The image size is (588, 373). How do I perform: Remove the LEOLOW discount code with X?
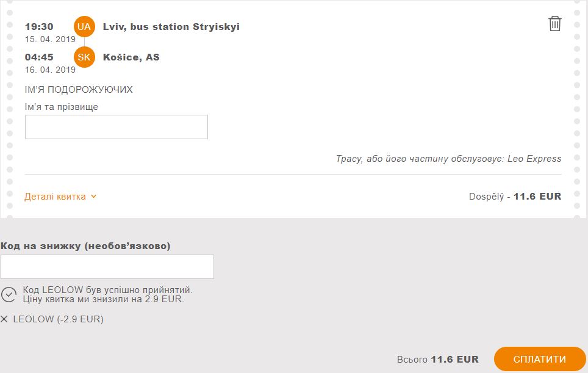click(x=4, y=319)
